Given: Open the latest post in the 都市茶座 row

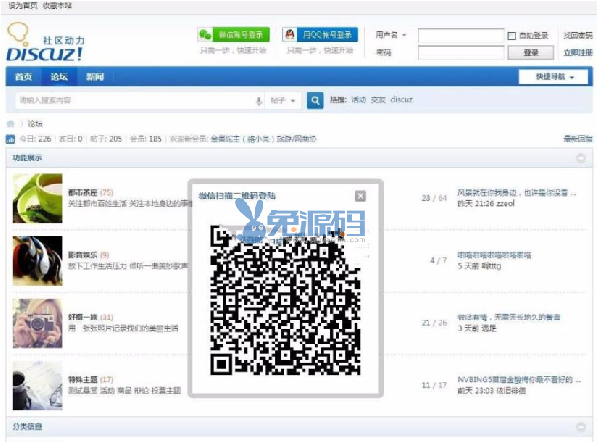Looking at the screenshot, I should click(x=517, y=192).
